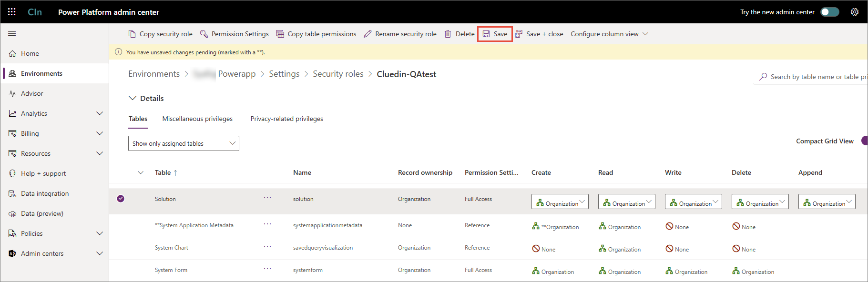Click the Billing icon in sidebar

[12, 133]
